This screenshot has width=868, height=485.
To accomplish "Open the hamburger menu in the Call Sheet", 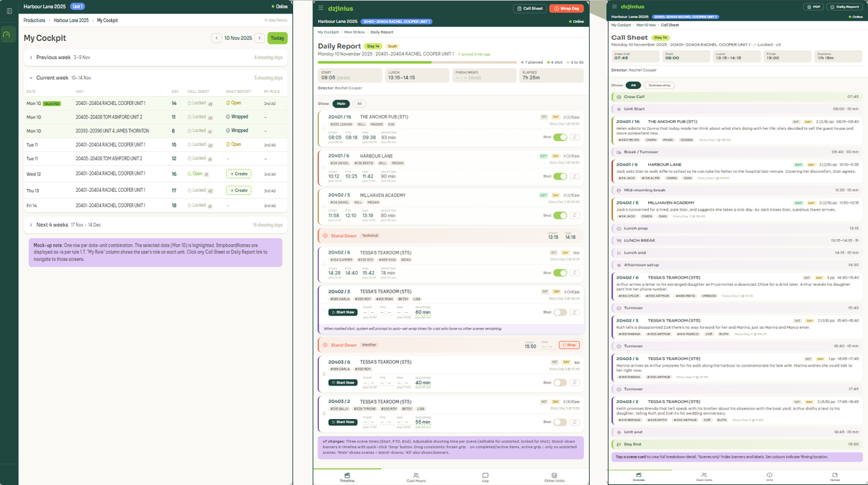I will pyautogui.click(x=614, y=7).
